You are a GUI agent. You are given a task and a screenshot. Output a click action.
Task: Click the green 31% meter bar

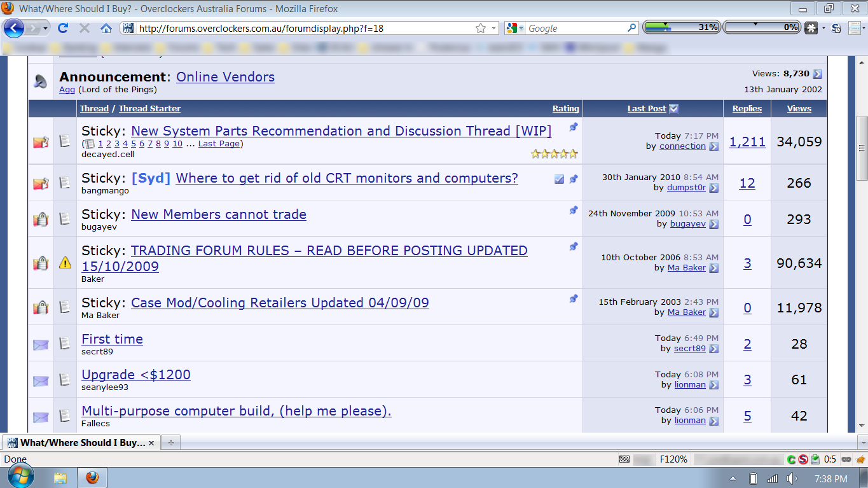[x=681, y=27]
